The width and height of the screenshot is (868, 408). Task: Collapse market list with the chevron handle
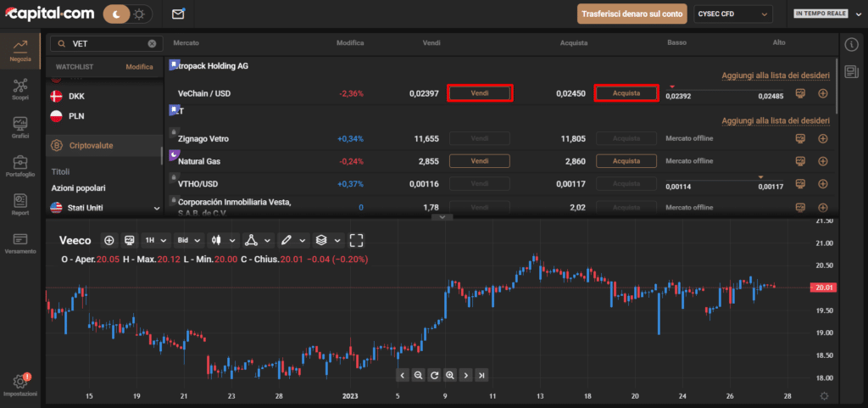click(442, 217)
